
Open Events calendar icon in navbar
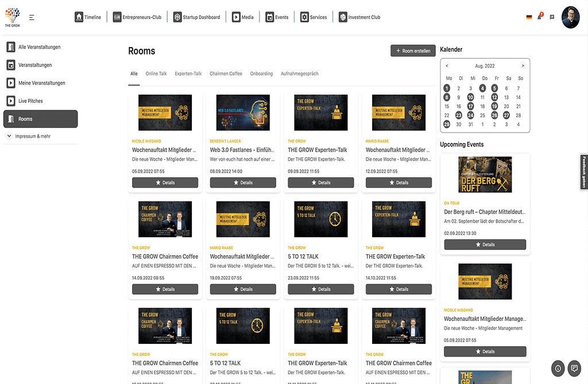click(x=270, y=17)
